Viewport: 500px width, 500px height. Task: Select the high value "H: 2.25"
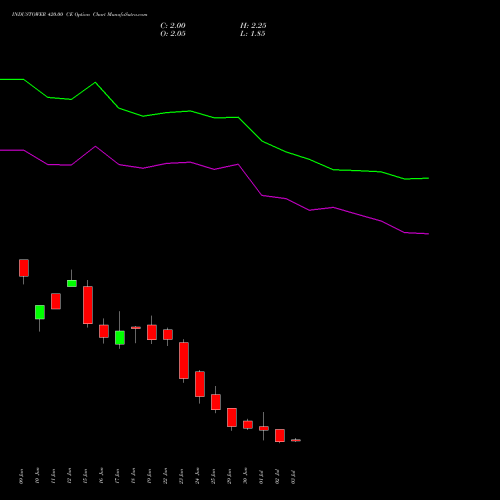[x=253, y=25]
